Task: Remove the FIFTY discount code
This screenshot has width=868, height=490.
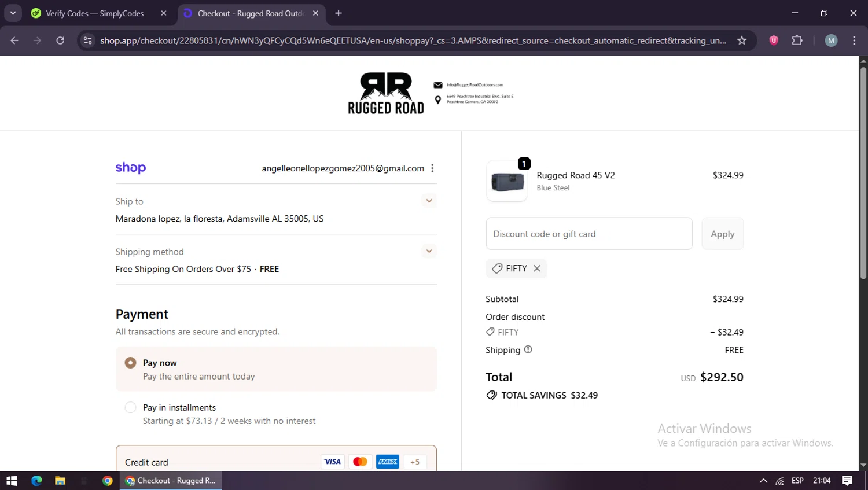Action: [x=537, y=268]
